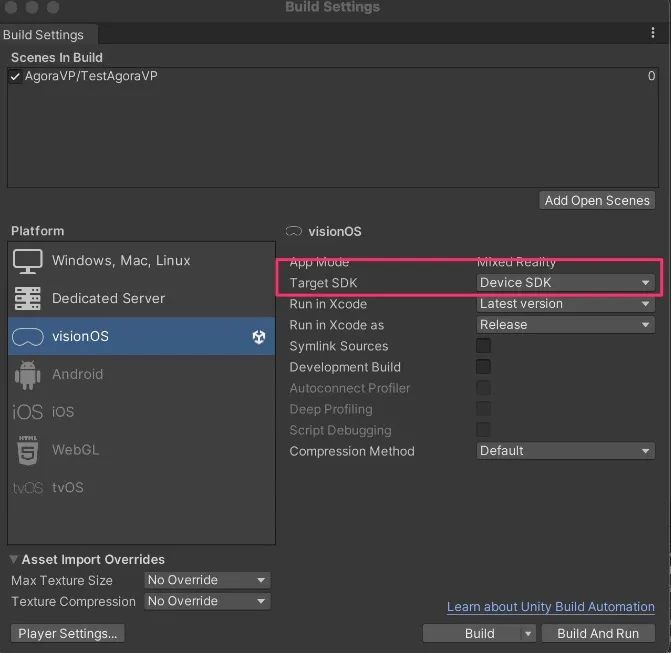
Task: Click the Unity logo beside visionOS row
Action: pyautogui.click(x=258, y=337)
